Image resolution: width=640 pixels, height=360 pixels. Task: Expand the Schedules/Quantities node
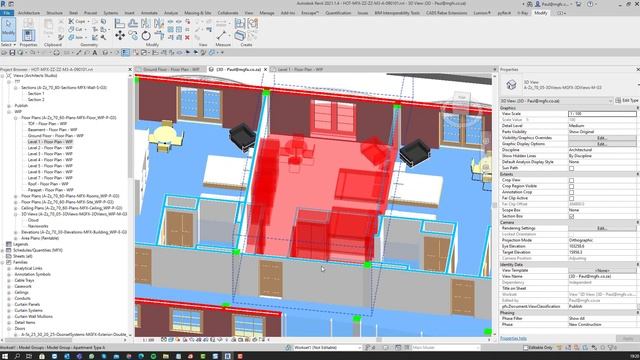[3, 250]
